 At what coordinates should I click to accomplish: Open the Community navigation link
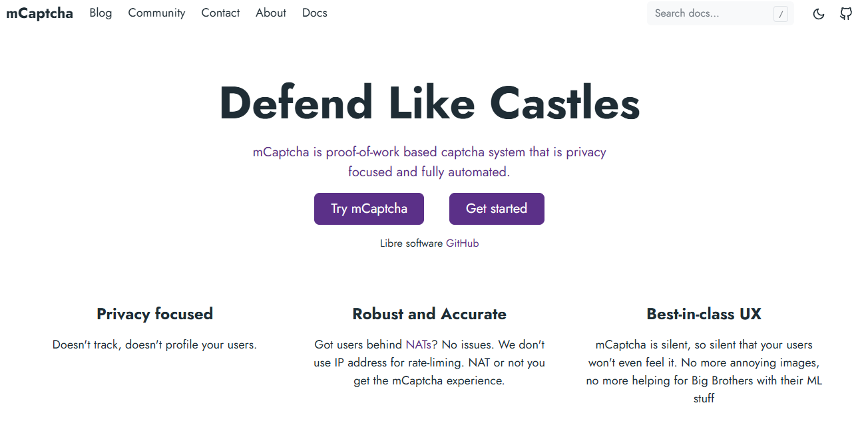(156, 13)
